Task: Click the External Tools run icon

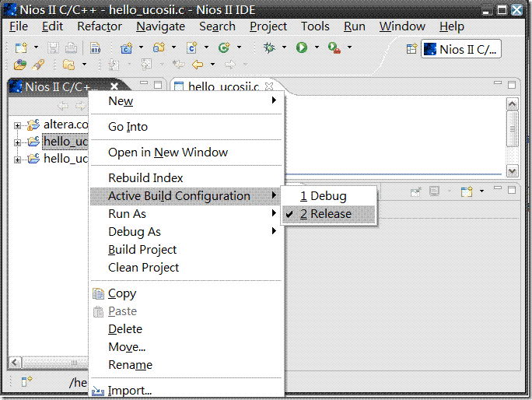Action: 334,47
